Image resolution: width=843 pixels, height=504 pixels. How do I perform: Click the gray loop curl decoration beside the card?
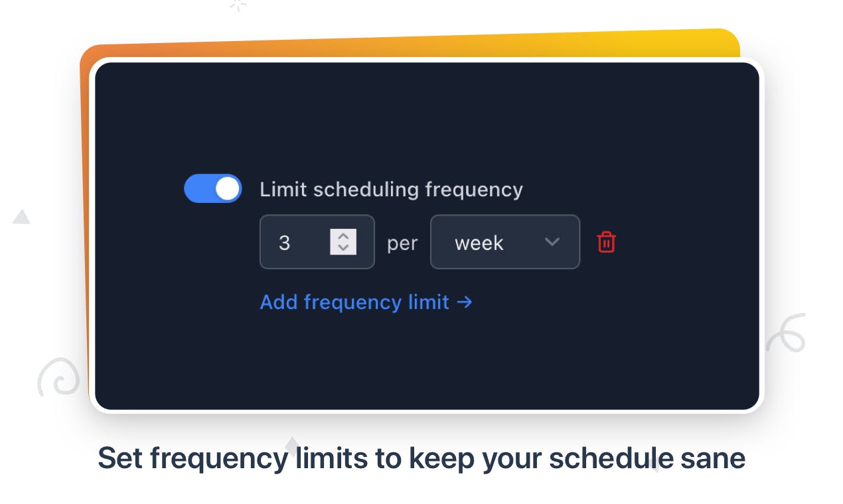point(786,333)
